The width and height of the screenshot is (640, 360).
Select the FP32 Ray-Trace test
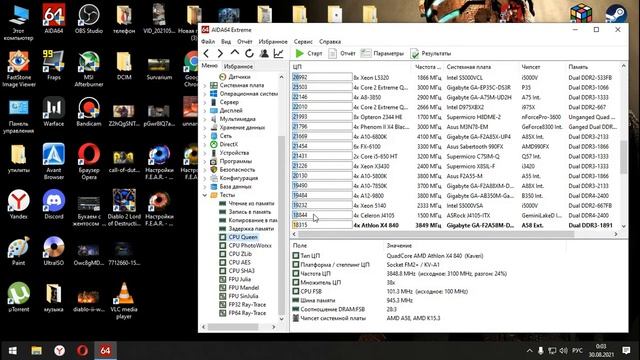click(x=242, y=304)
